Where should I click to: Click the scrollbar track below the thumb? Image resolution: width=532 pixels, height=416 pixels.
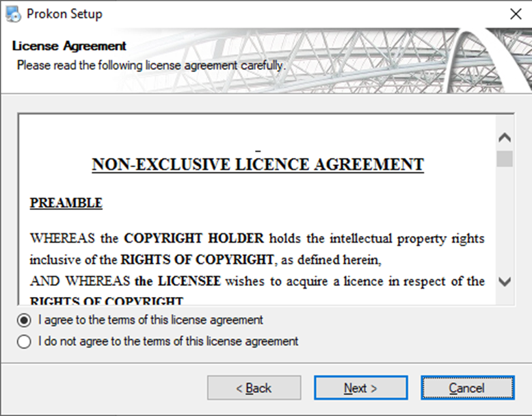505,219
